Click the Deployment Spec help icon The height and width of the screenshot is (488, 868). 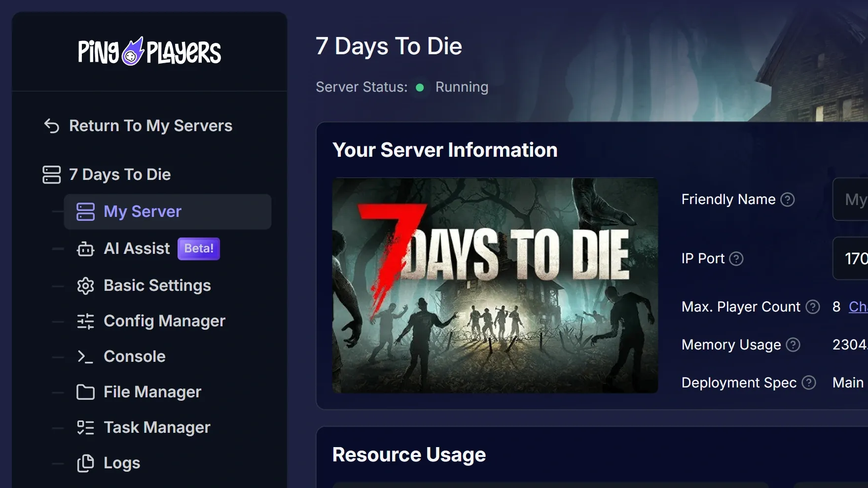click(x=809, y=383)
